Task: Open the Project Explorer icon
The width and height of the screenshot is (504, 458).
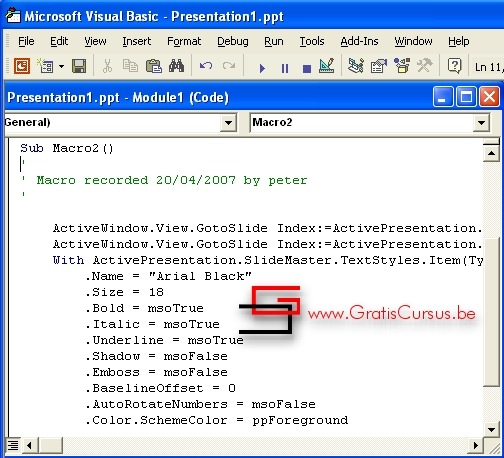Action: click(x=356, y=66)
